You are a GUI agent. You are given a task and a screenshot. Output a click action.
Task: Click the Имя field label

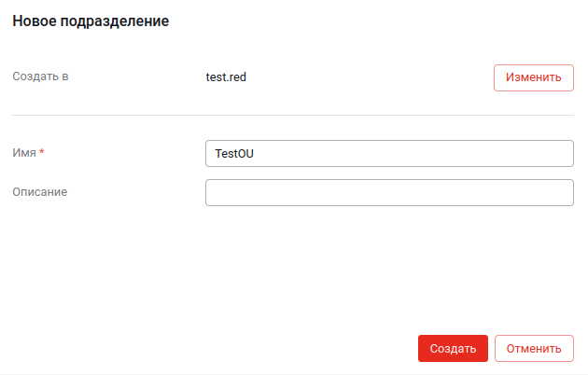point(23,152)
